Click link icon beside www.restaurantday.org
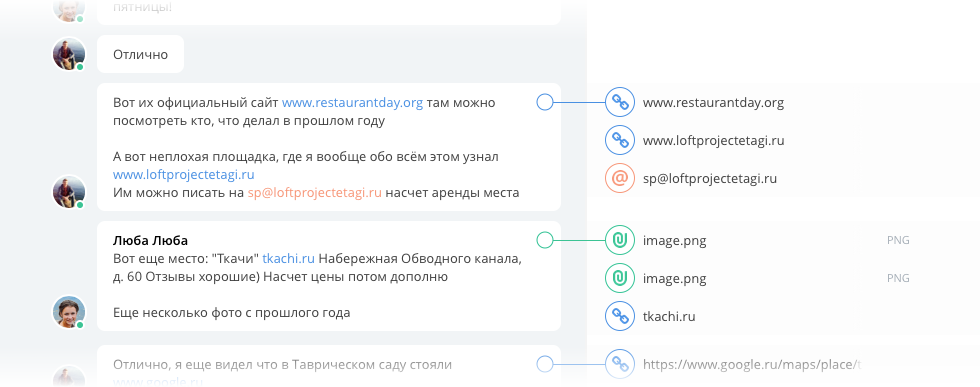The height and width of the screenshot is (387, 980). 620,102
